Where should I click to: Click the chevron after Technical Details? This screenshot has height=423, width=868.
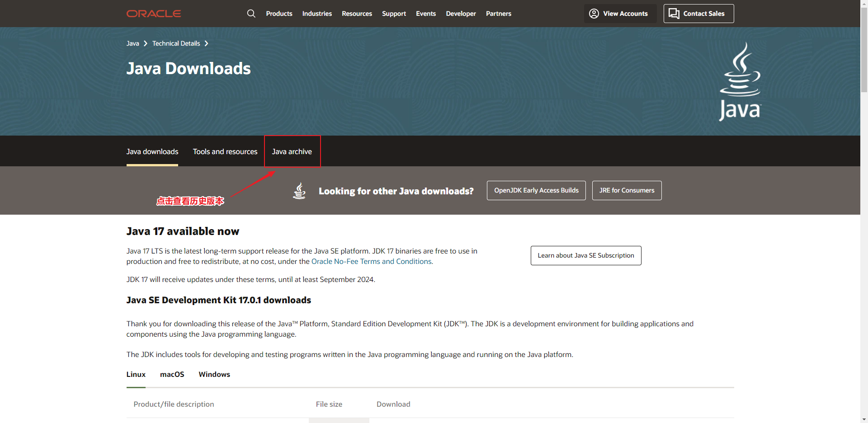tap(206, 43)
